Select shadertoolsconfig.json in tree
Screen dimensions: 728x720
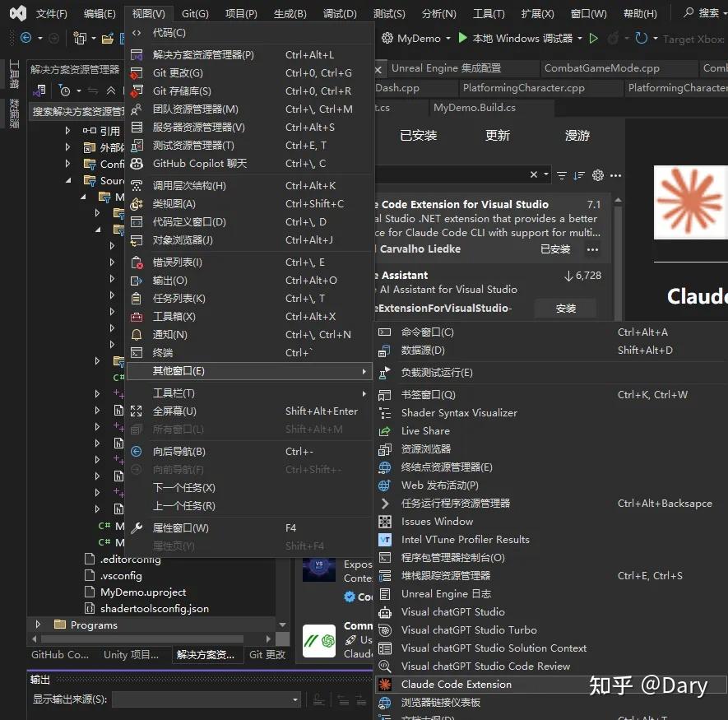tap(154, 609)
